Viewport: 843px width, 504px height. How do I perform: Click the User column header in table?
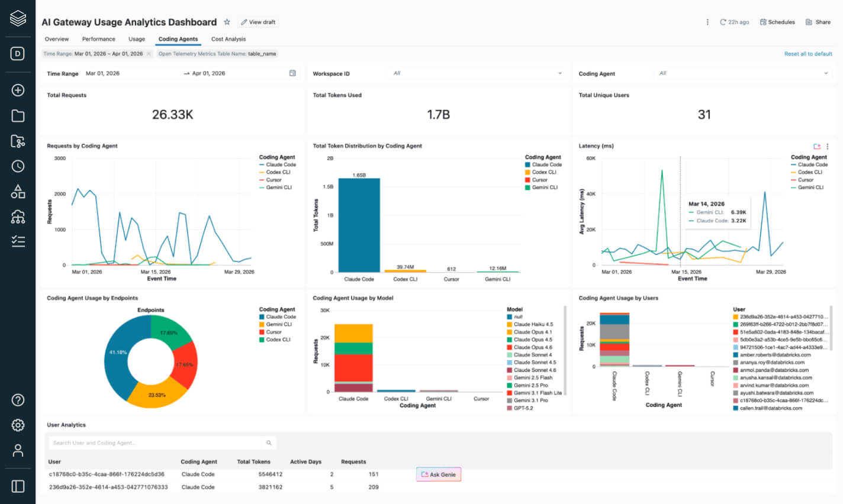(x=54, y=461)
